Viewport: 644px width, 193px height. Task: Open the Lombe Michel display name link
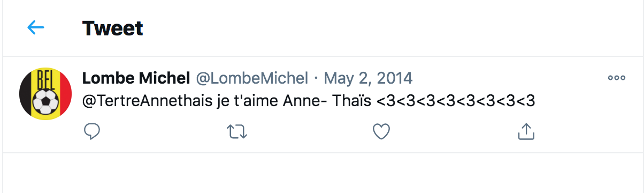136,78
